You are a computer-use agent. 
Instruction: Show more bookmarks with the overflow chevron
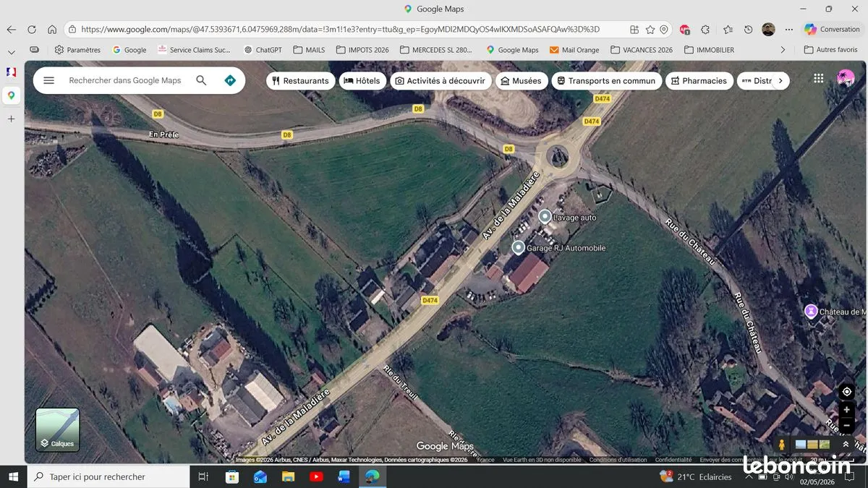pyautogui.click(x=783, y=50)
